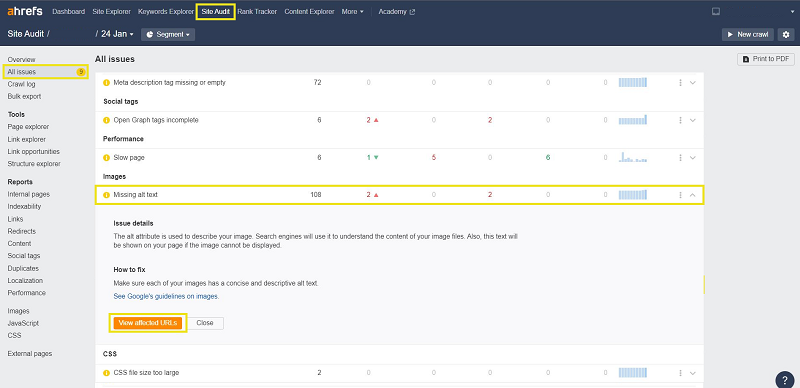Open Internal pages report

tap(29, 195)
